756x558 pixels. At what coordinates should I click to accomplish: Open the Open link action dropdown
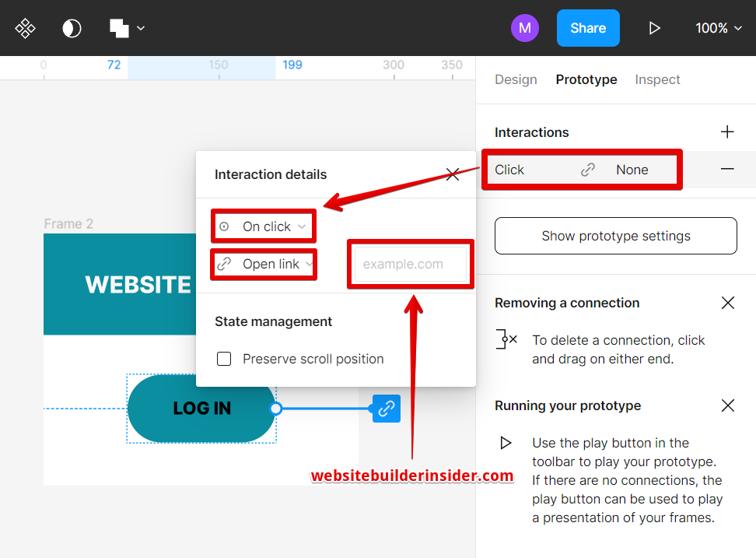[x=263, y=264]
